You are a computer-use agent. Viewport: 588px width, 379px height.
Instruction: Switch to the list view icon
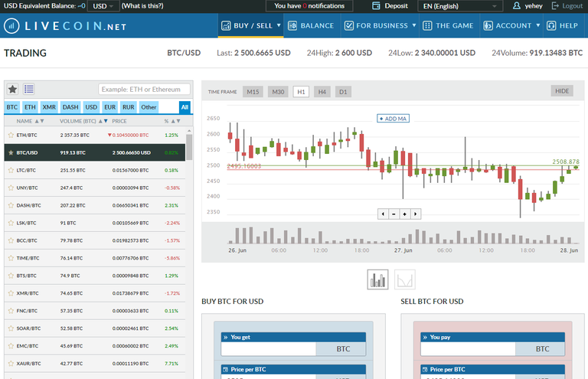28,90
